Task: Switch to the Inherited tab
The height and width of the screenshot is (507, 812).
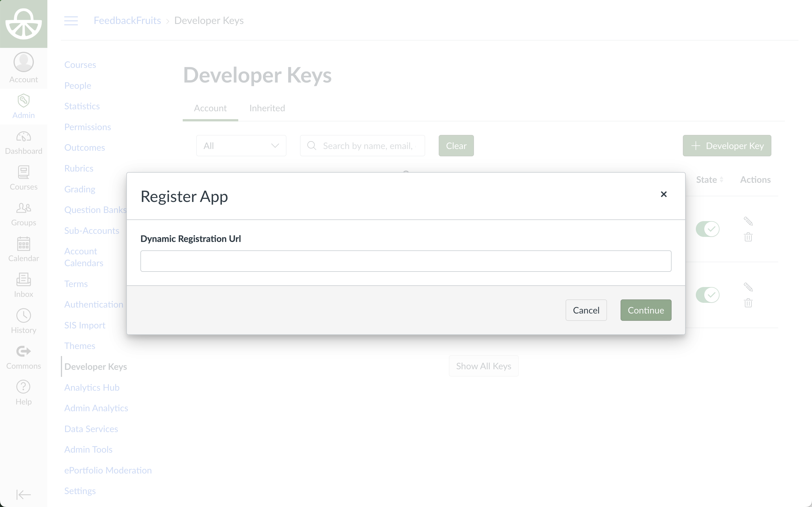Action: pyautogui.click(x=267, y=108)
